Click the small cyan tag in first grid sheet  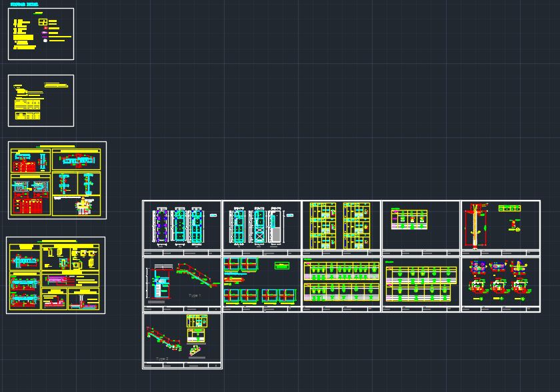point(213,215)
